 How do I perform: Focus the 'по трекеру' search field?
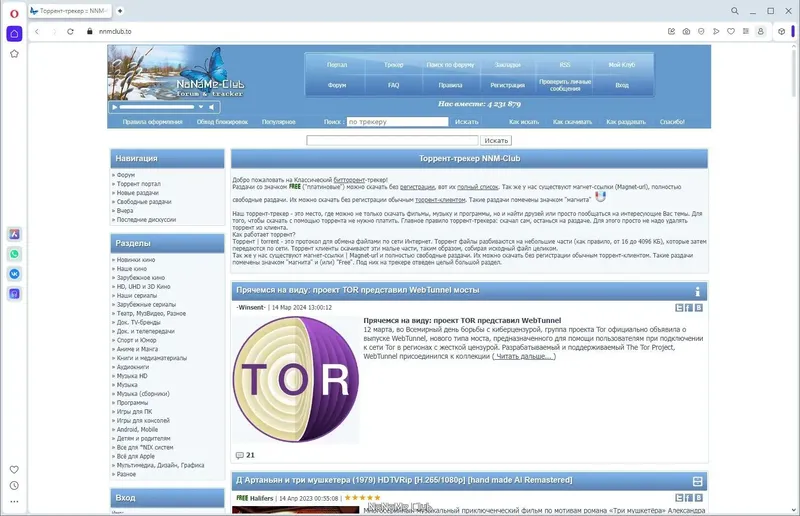point(397,121)
